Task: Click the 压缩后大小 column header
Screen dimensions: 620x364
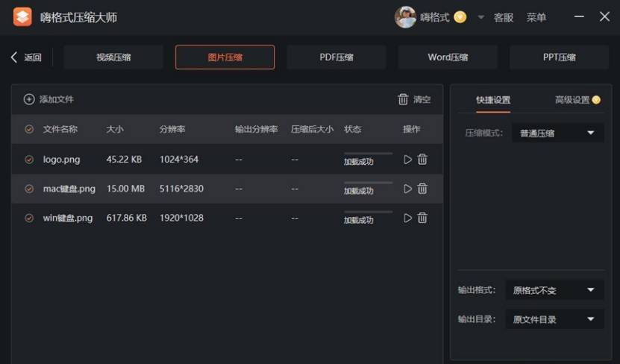Action: point(312,129)
